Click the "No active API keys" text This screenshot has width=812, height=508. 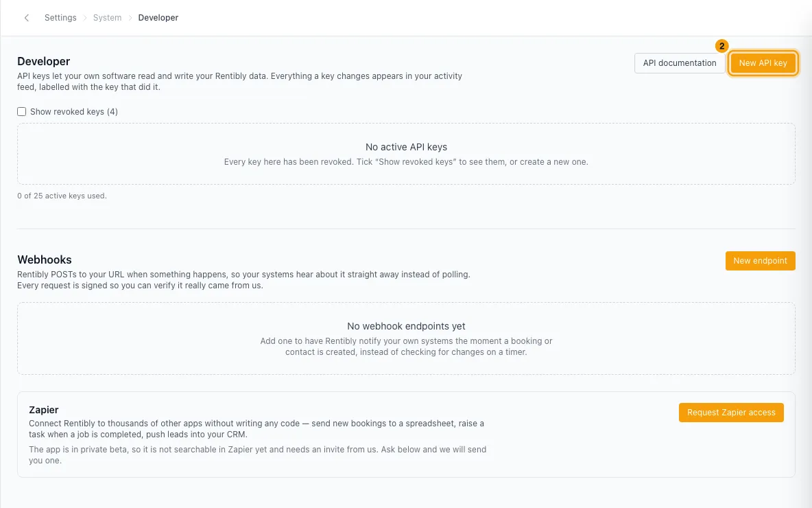(406, 147)
